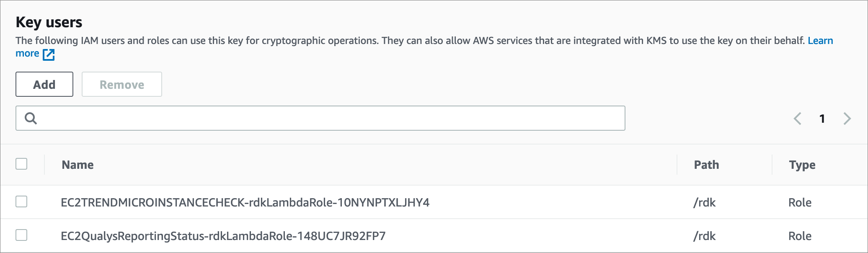The width and height of the screenshot is (868, 253).
Task: Toggle the select-all checkbox in table header
Action: pyautogui.click(x=21, y=164)
